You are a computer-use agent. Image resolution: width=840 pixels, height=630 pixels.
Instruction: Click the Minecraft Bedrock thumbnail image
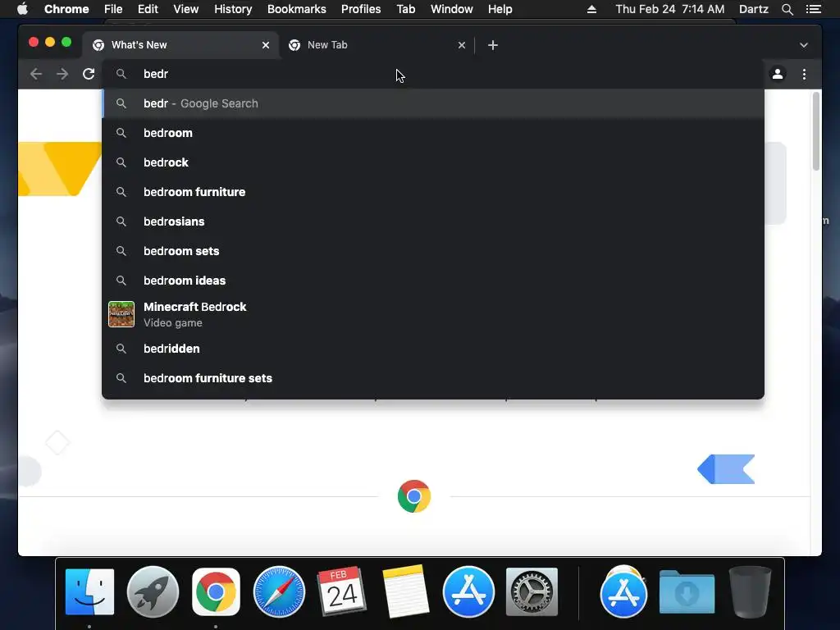coord(121,314)
